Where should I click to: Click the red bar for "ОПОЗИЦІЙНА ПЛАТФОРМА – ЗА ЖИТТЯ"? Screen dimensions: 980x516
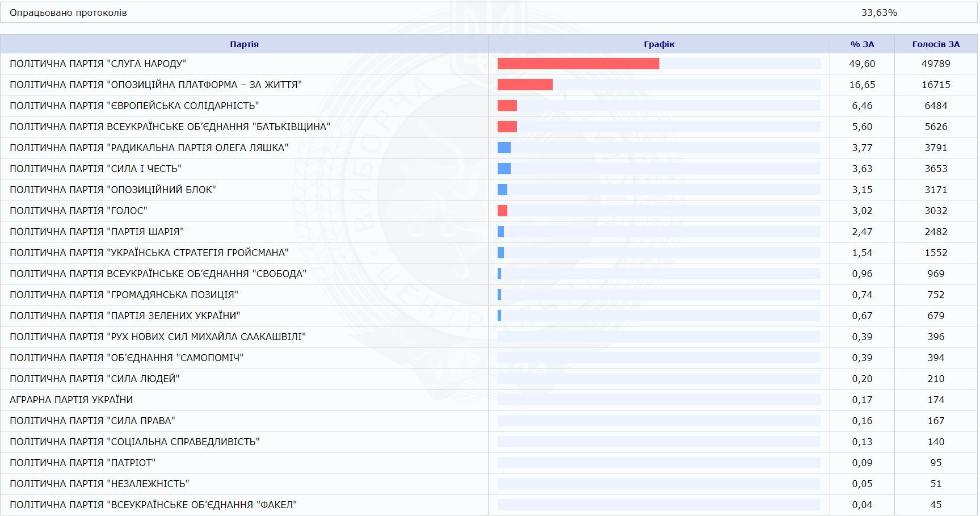tap(525, 85)
